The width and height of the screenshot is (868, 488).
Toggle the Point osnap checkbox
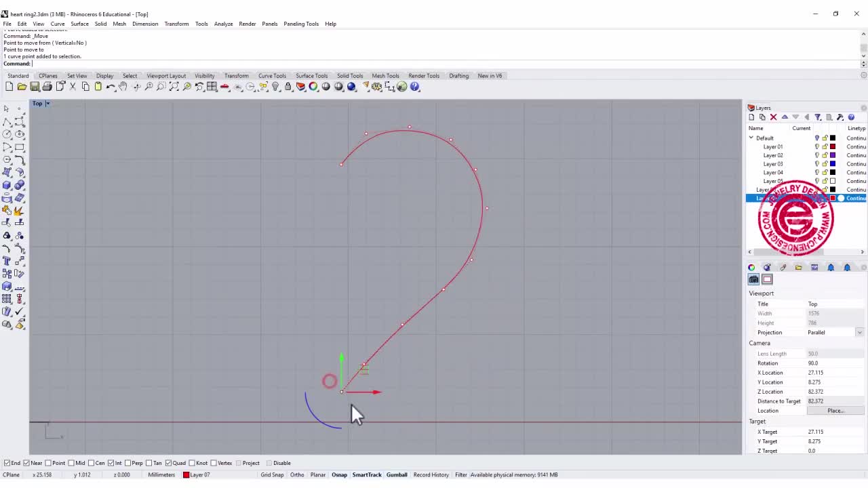[50, 463]
